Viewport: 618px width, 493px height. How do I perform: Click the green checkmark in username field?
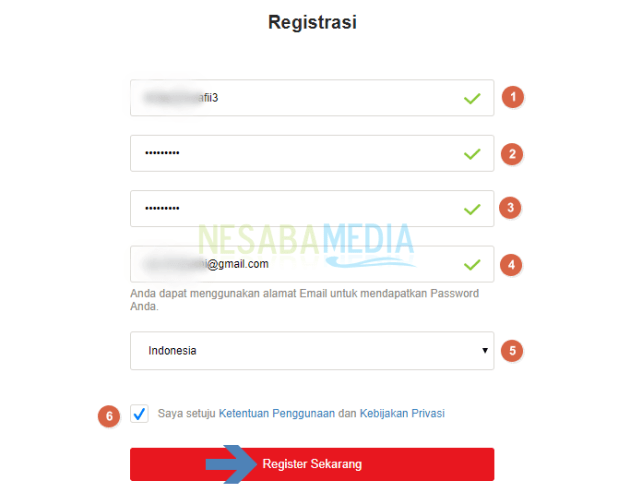pos(472,98)
